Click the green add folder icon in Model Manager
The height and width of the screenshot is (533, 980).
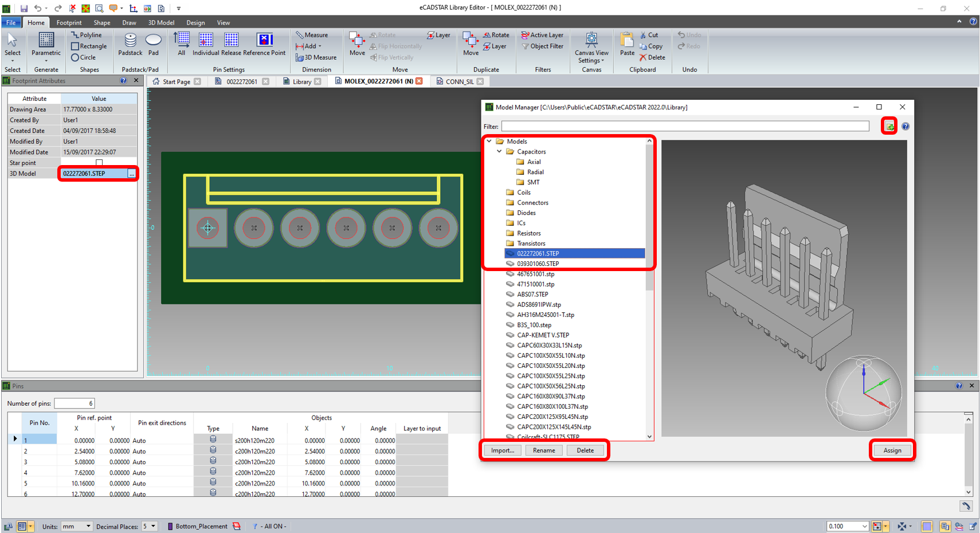pos(889,127)
